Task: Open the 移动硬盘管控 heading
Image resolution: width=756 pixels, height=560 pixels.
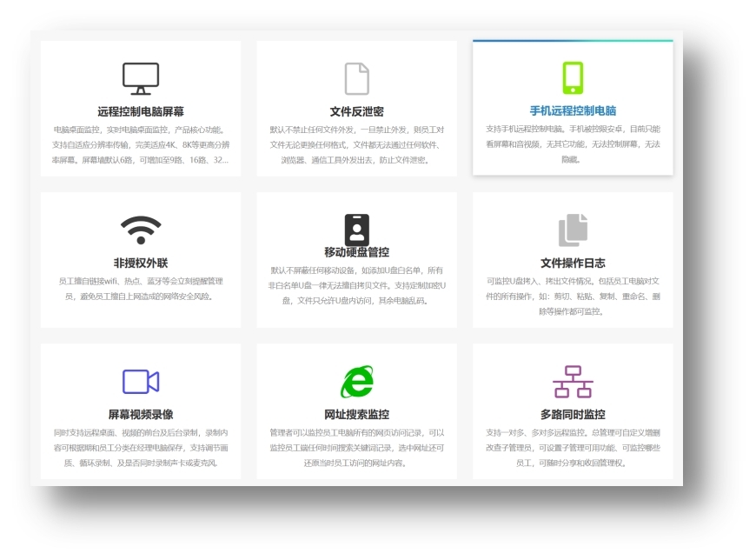Action: point(357,252)
